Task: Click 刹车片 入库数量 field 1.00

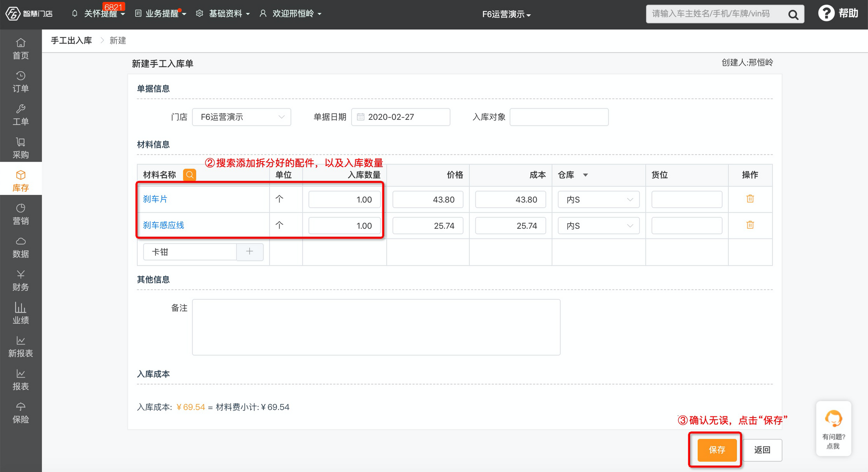Action: pos(345,199)
